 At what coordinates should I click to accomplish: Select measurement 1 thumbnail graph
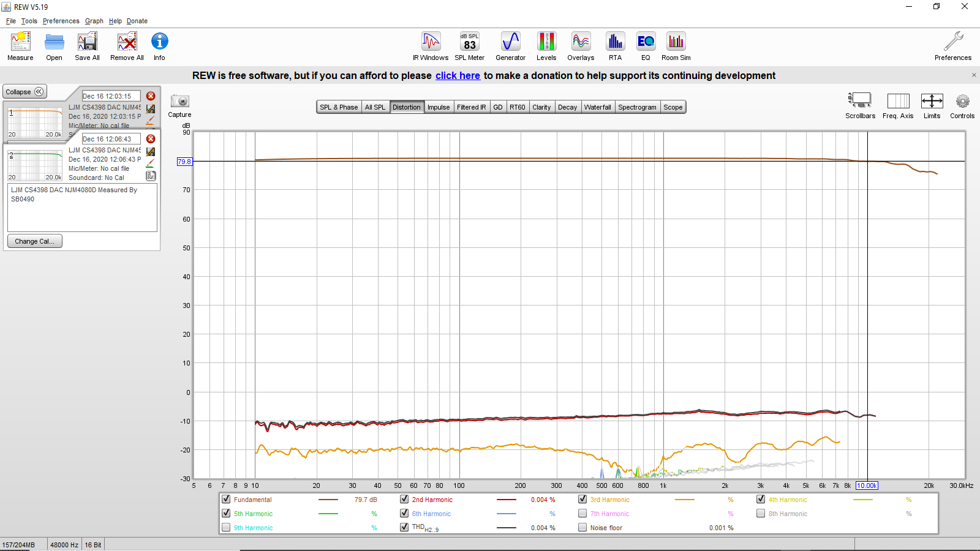click(35, 122)
